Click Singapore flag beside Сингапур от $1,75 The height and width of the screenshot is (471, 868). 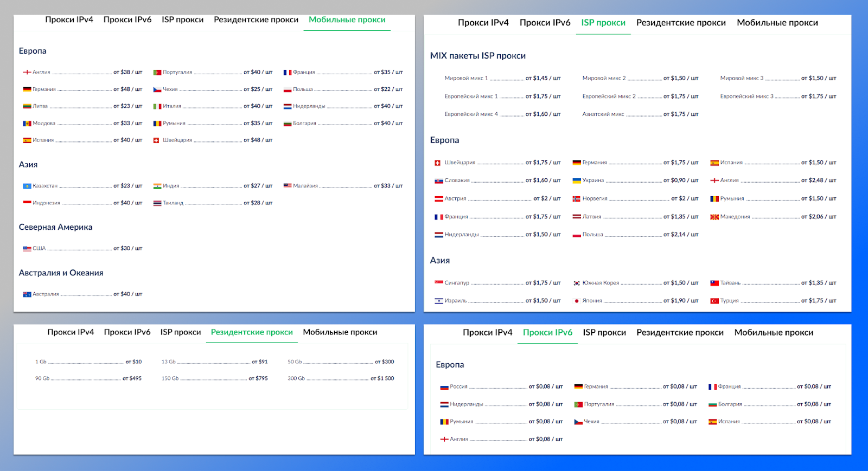coord(439,282)
